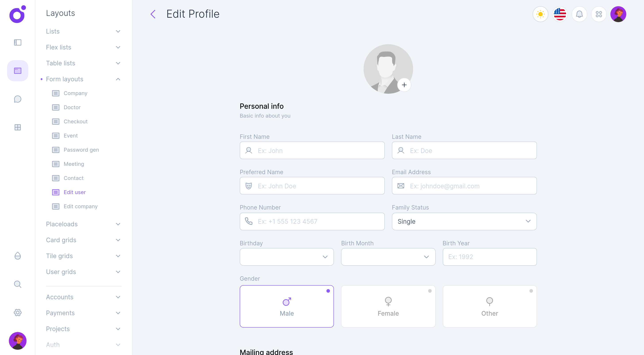Click the droplet icon in the left rail
644x355 pixels.
17,256
